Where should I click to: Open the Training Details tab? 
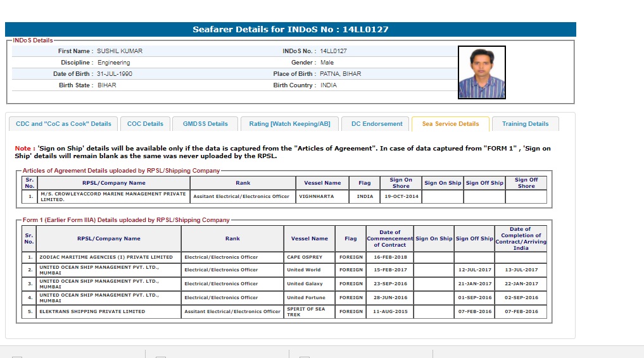click(x=525, y=124)
